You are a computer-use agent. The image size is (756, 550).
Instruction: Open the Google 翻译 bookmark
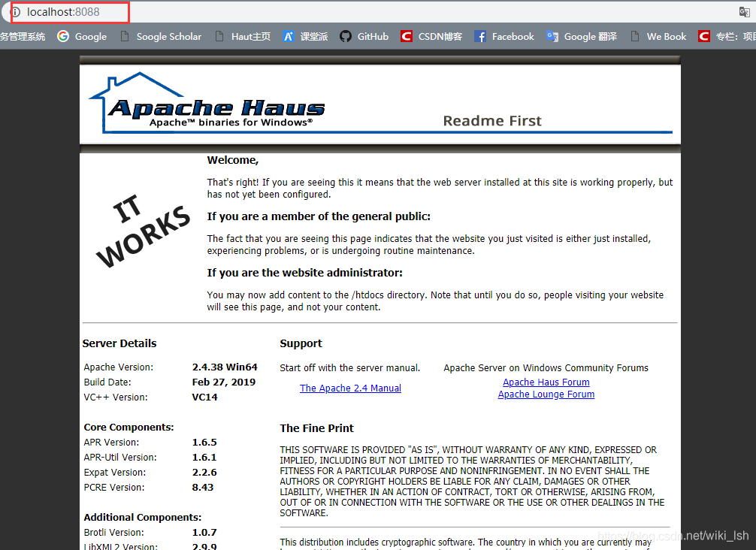point(582,37)
